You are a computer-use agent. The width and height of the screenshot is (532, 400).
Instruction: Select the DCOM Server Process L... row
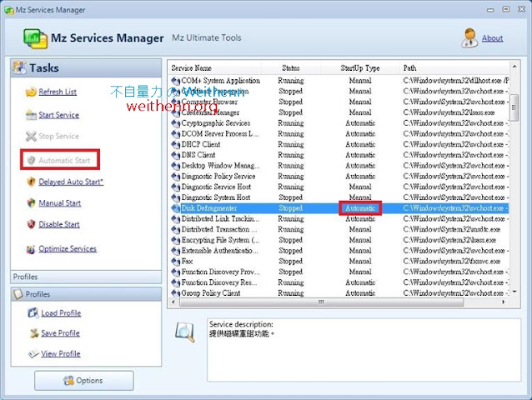[x=339, y=134]
